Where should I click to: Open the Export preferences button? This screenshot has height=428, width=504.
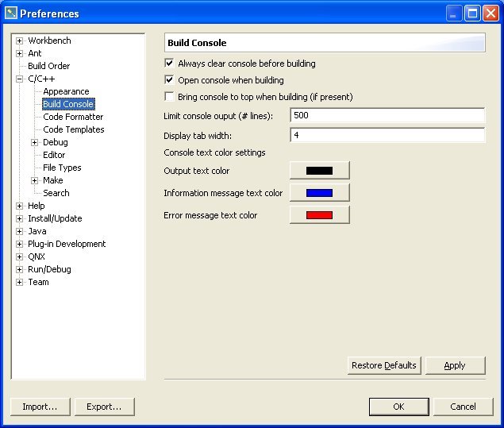pos(105,407)
